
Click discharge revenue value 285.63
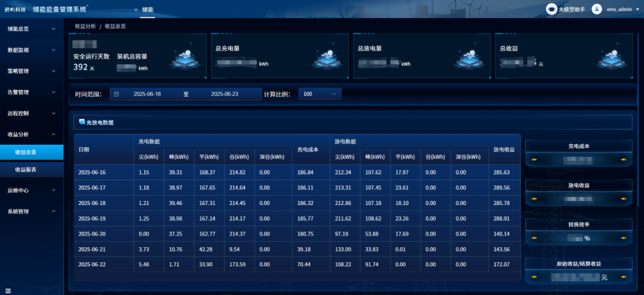click(x=501, y=172)
